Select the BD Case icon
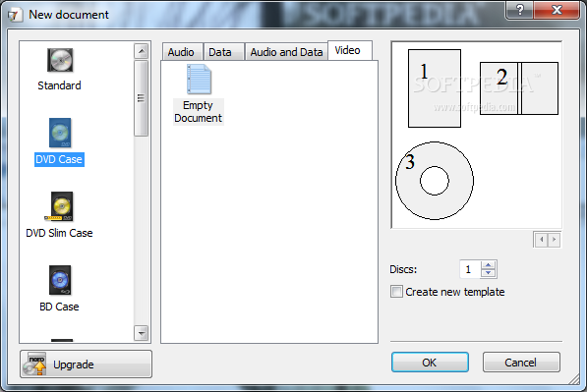This screenshot has height=392, width=587. click(x=60, y=280)
